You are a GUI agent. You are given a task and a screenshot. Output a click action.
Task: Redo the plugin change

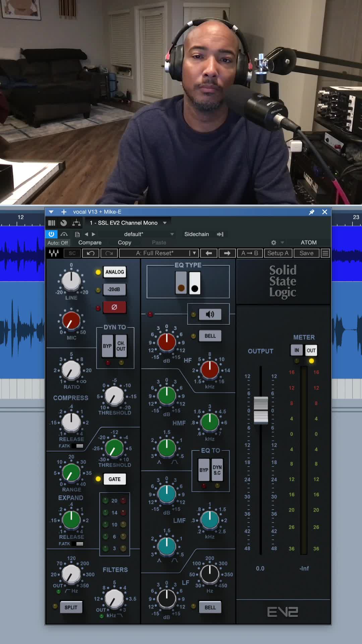[109, 253]
